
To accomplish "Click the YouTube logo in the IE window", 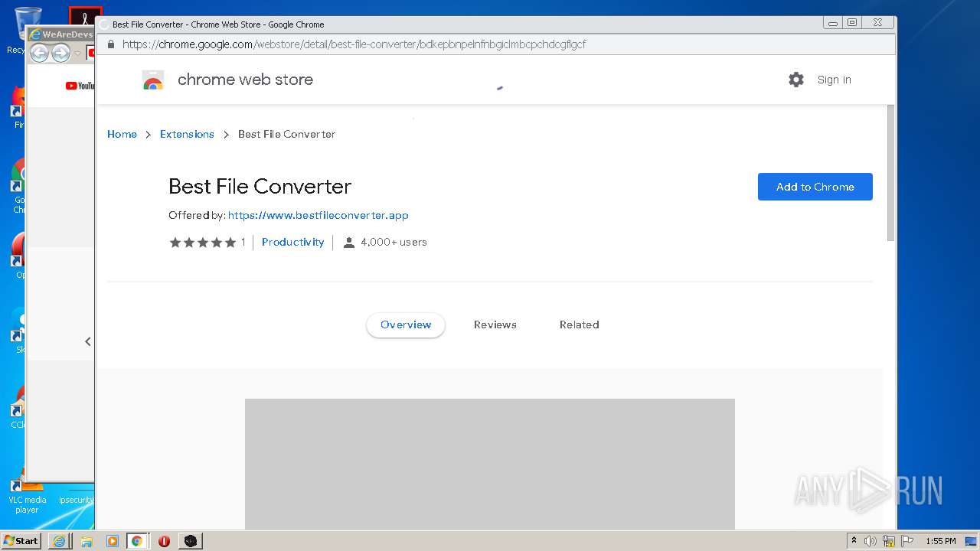I will [x=80, y=86].
